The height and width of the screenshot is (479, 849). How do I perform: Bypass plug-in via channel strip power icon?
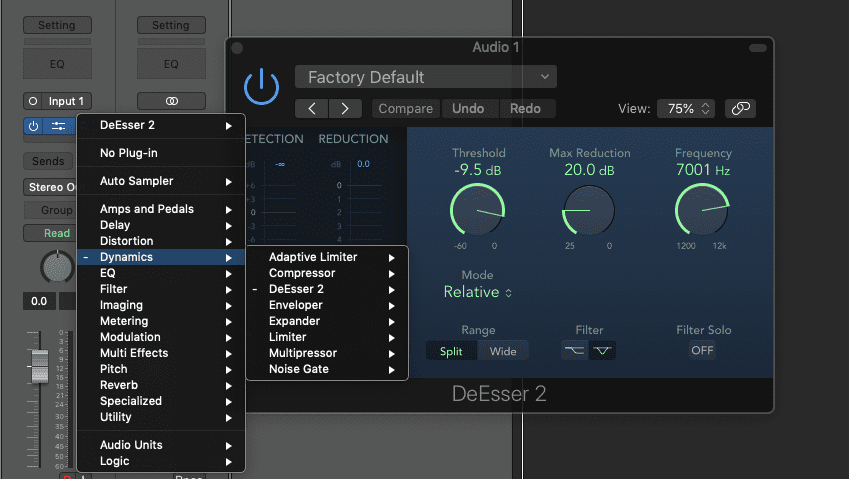34,126
